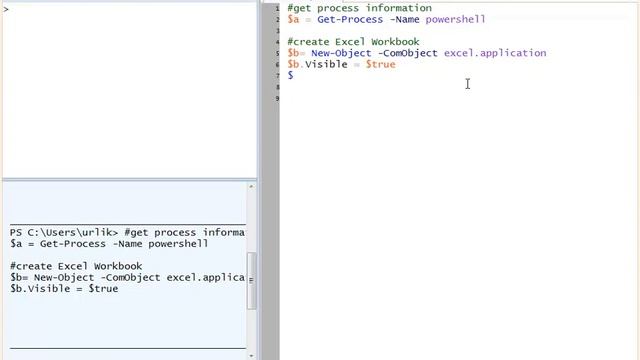Click the Get-Process cmdlet in the script editor

point(350,19)
